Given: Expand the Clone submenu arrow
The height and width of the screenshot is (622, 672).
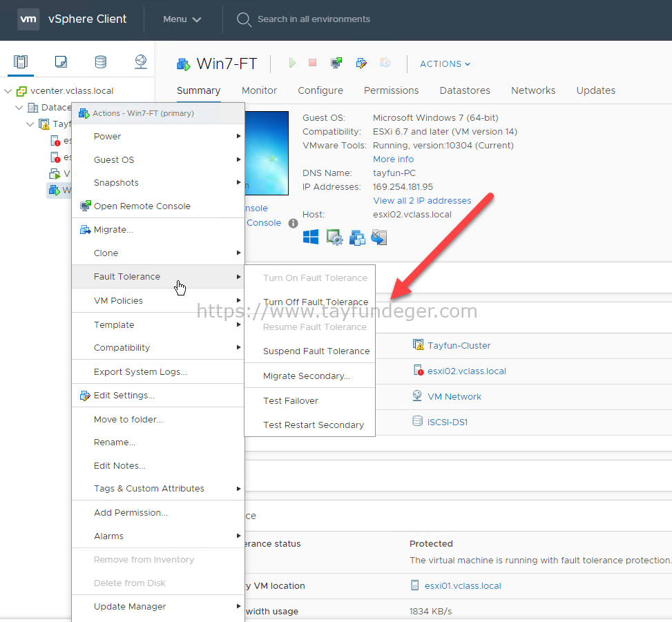Looking at the screenshot, I should [238, 253].
